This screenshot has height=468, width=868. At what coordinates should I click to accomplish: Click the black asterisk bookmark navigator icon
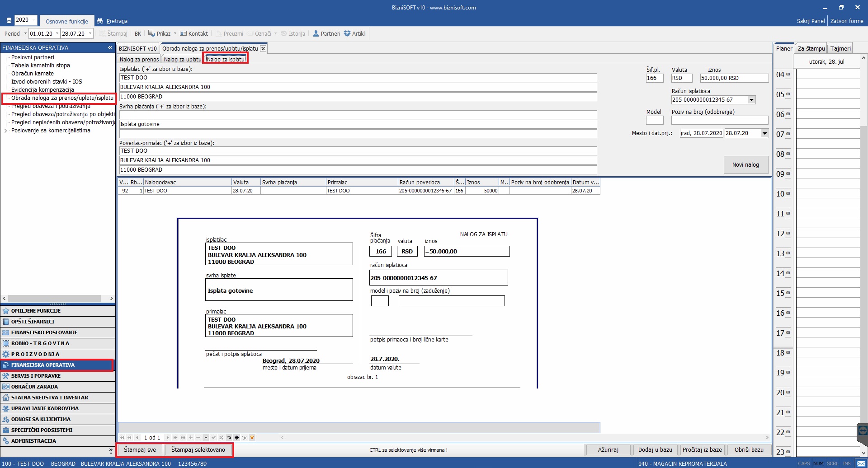236,437
